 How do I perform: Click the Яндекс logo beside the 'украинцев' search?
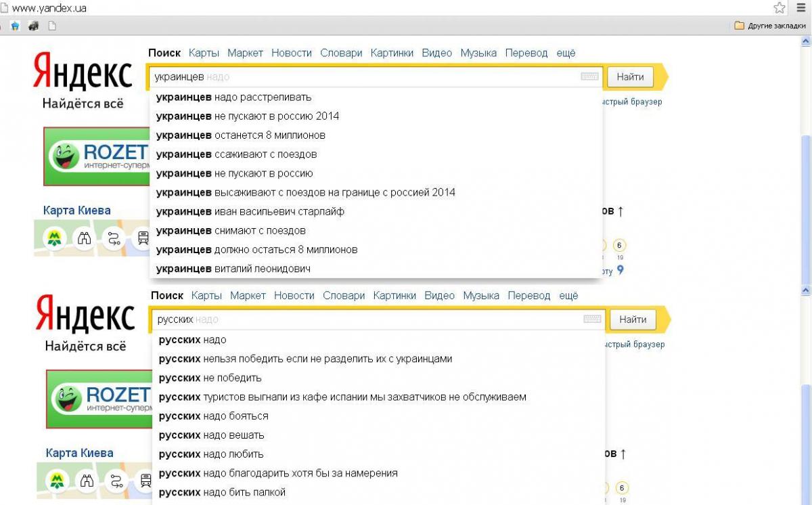tap(83, 72)
